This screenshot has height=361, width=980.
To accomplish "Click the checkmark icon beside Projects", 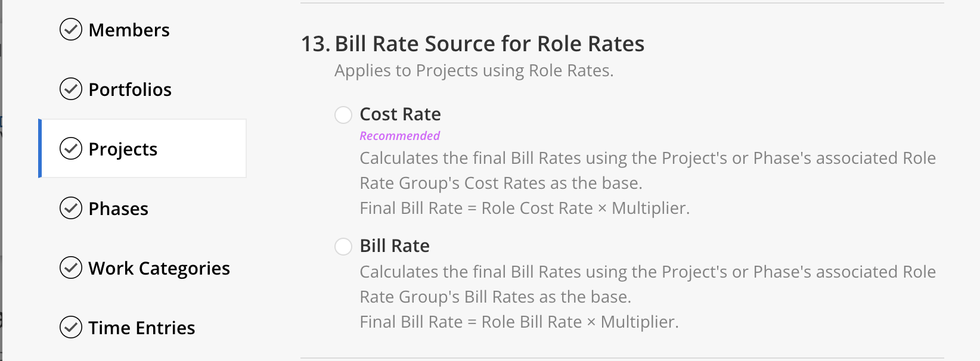I will pyautogui.click(x=71, y=148).
